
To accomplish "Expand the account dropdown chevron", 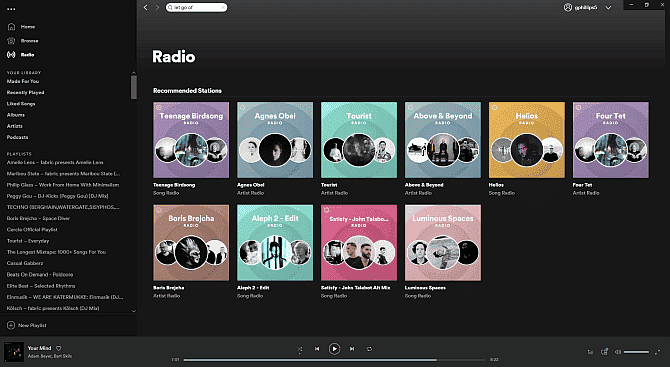I will 608,8.
